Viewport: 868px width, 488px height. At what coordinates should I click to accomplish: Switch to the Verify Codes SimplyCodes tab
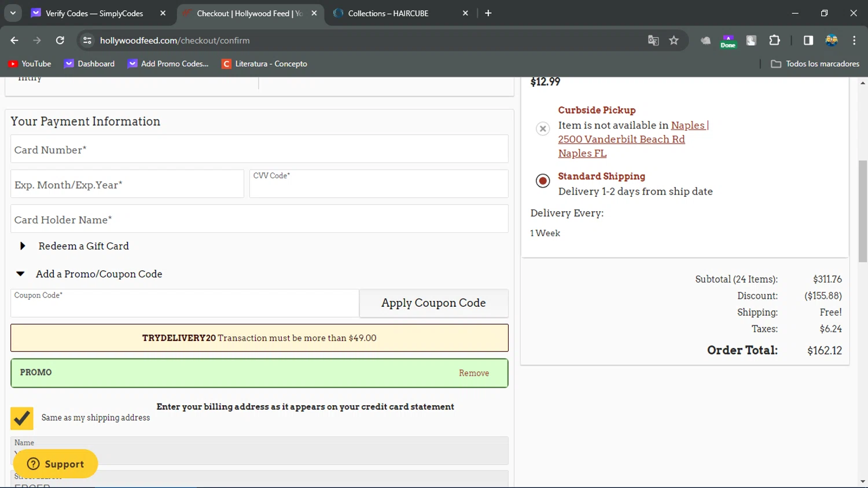coord(94,13)
